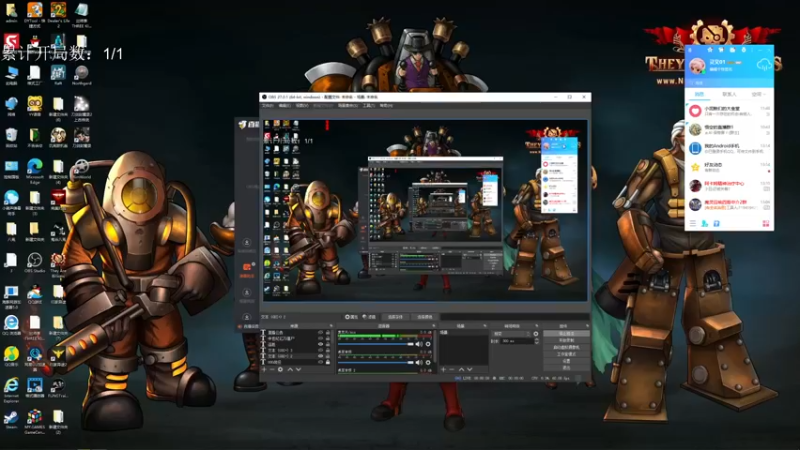Toggle visibility eye of 游戏 source
The image size is (800, 450).
[x=320, y=344]
